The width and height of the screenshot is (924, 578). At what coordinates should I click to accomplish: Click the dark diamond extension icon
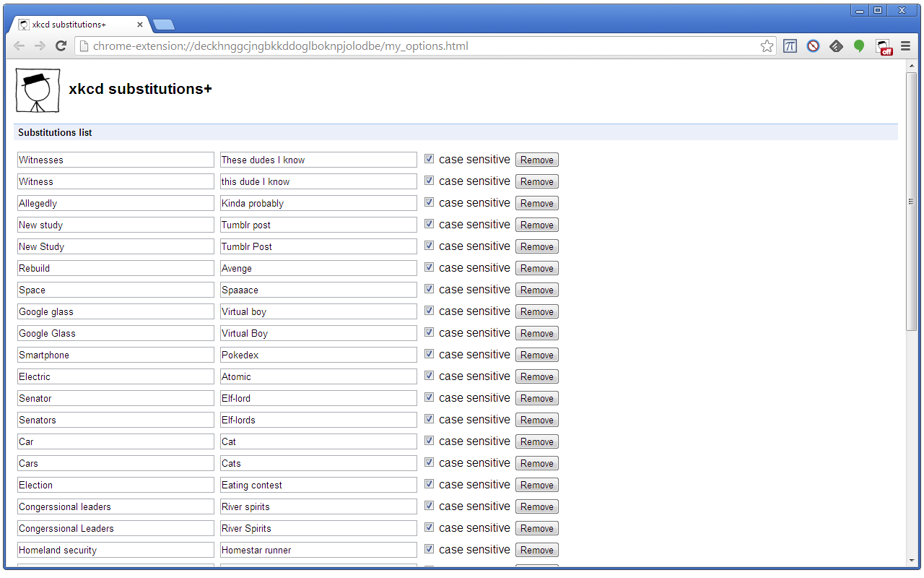point(836,46)
